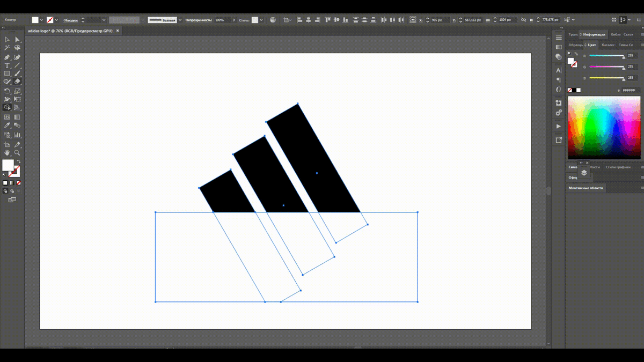
Task: Select the Direct Selection tool
Action: point(17,39)
